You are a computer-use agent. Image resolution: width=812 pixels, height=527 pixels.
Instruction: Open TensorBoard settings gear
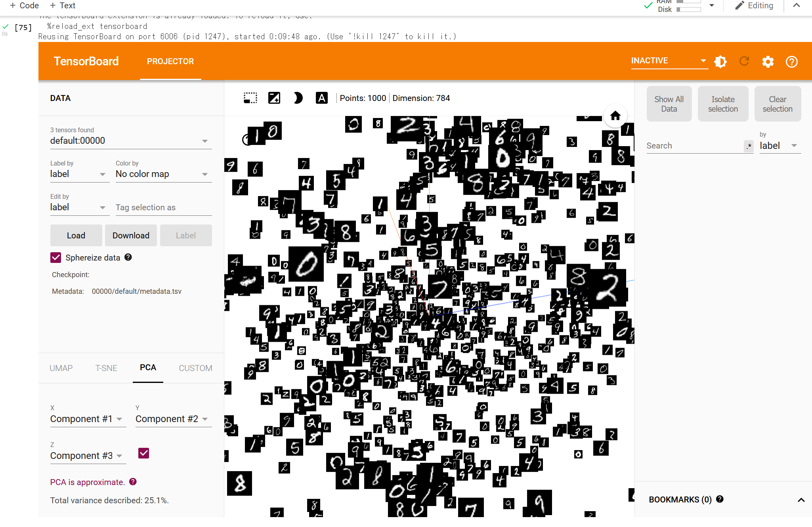[768, 61]
